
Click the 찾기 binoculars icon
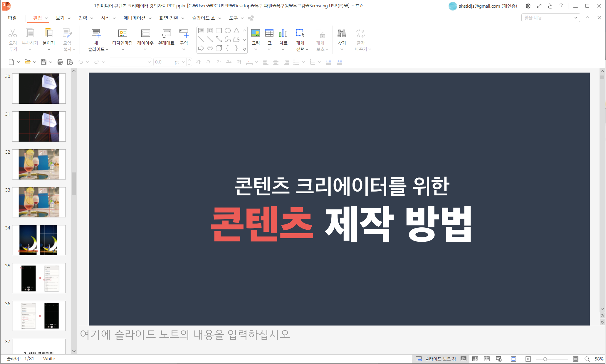click(341, 33)
